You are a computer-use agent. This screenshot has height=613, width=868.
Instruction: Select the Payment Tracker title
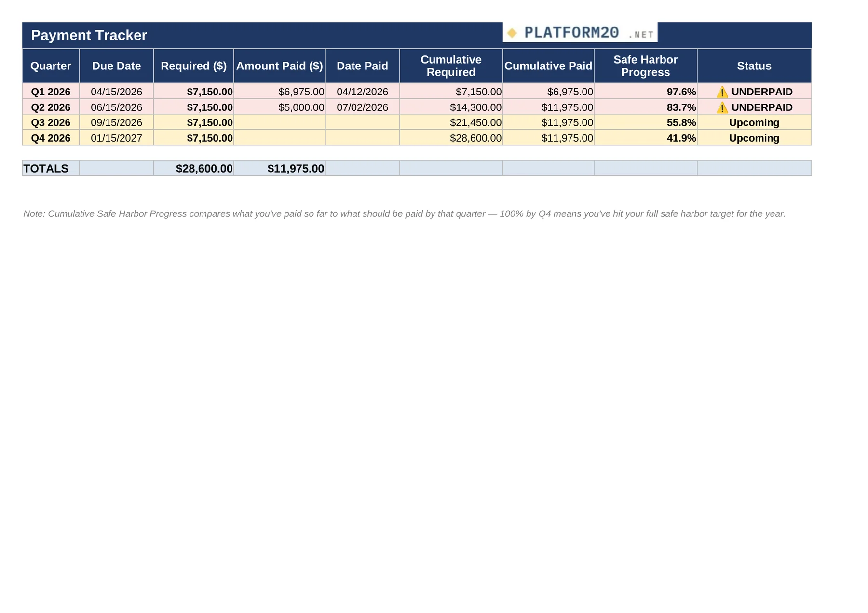coord(89,35)
